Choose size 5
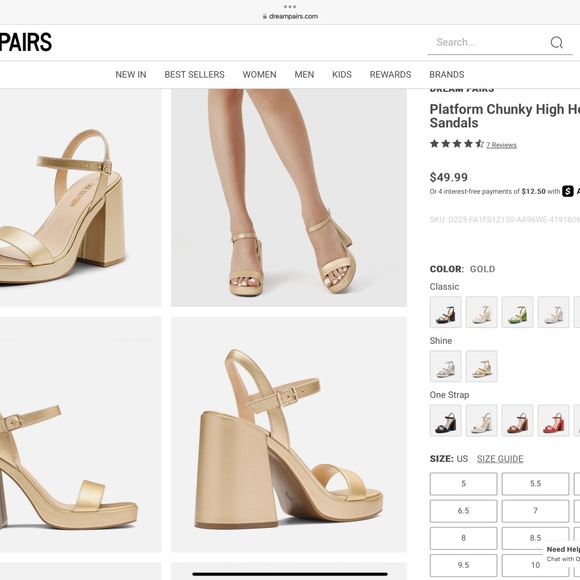Image resolution: width=580 pixels, height=580 pixels. coord(463,483)
